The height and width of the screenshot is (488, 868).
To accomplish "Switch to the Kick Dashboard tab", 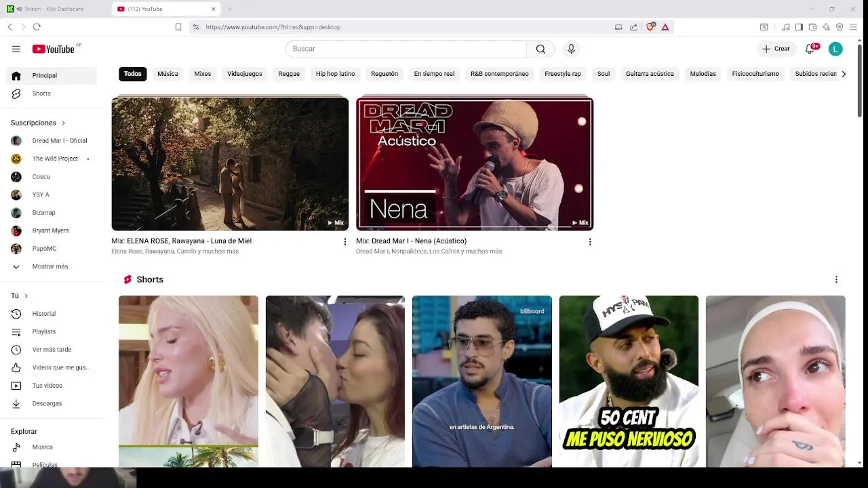I will [54, 9].
